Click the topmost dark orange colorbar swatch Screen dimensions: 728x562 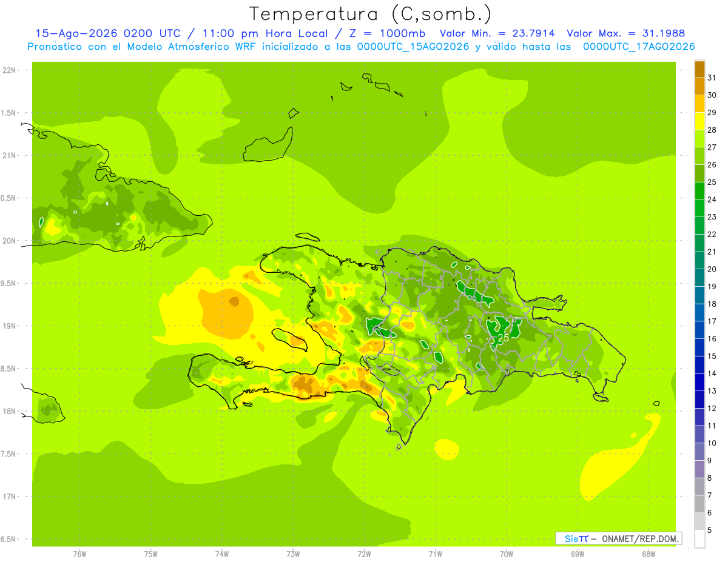pyautogui.click(x=699, y=69)
